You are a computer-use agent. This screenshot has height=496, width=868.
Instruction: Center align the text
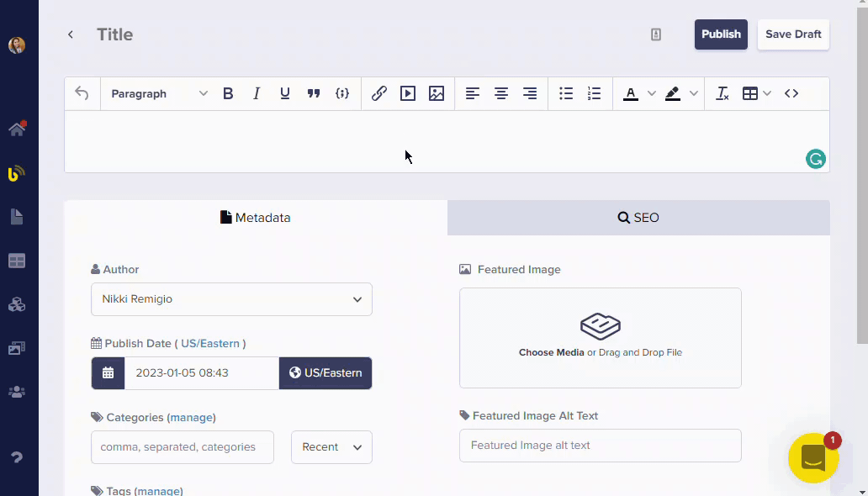(x=501, y=93)
